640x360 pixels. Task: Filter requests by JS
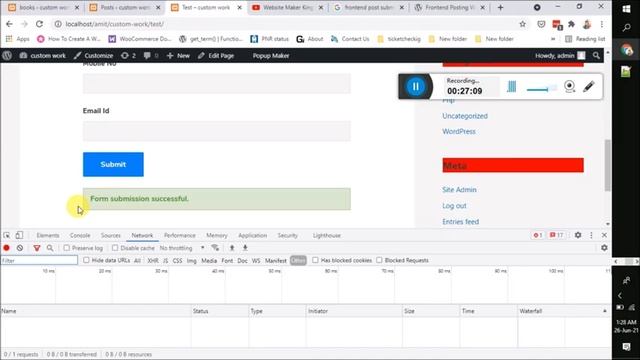click(165, 260)
